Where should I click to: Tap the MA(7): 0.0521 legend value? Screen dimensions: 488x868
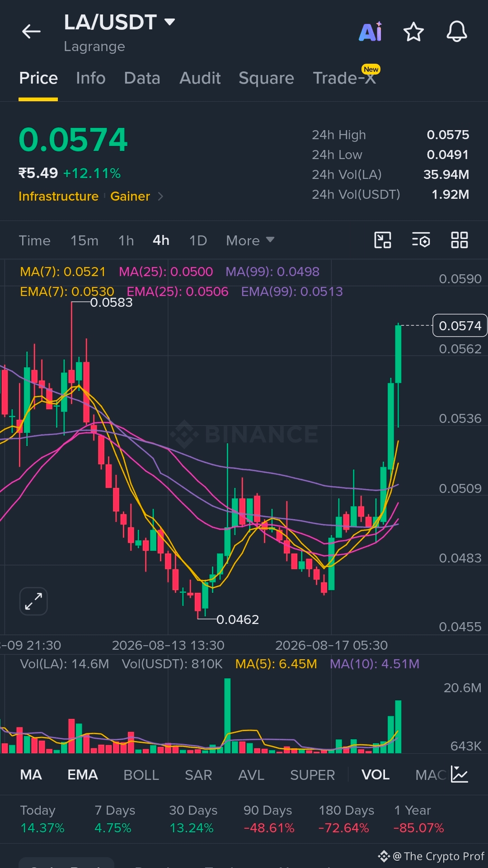point(63,272)
